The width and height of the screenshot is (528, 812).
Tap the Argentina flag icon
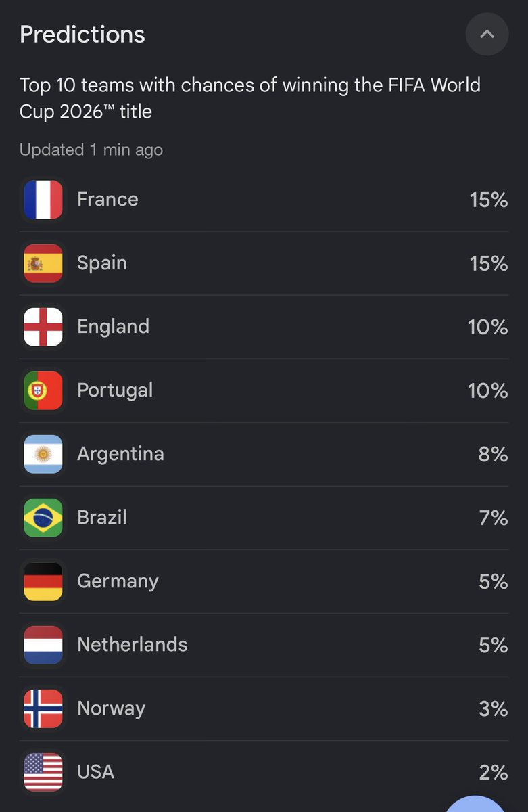[x=43, y=454]
